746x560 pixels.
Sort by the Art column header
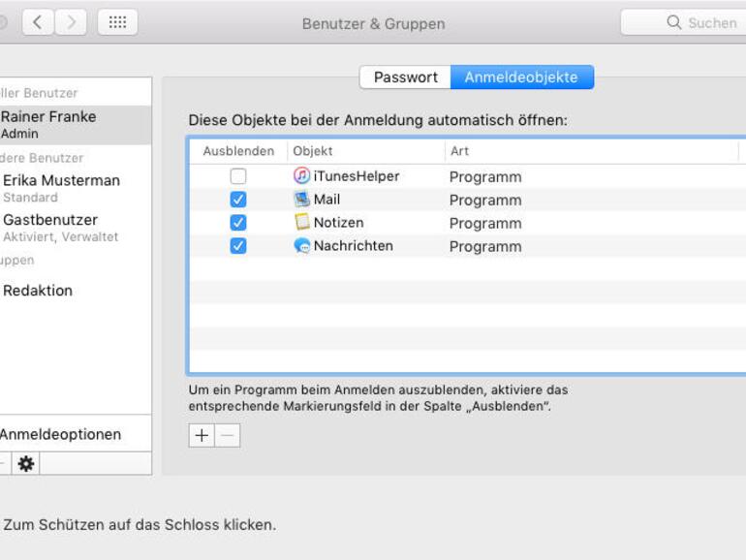coord(591,151)
